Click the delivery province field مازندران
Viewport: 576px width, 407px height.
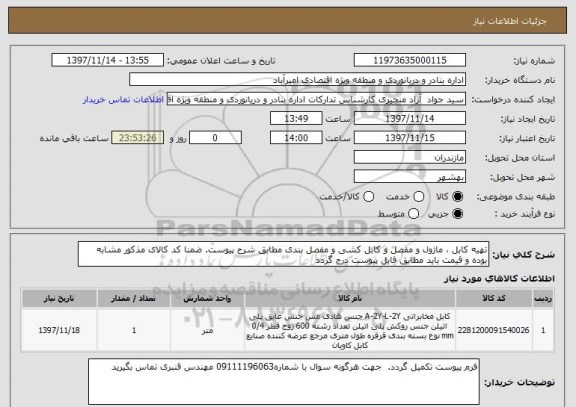pyautogui.click(x=410, y=158)
